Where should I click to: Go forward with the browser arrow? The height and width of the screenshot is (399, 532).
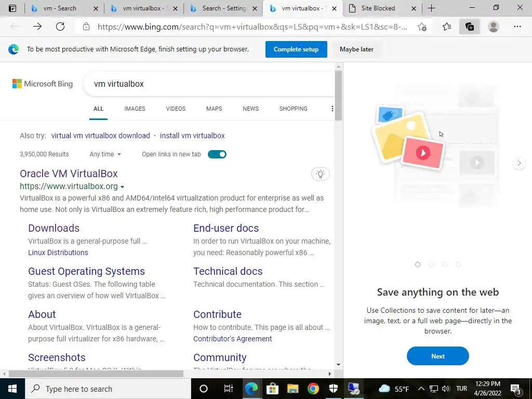pyautogui.click(x=37, y=26)
